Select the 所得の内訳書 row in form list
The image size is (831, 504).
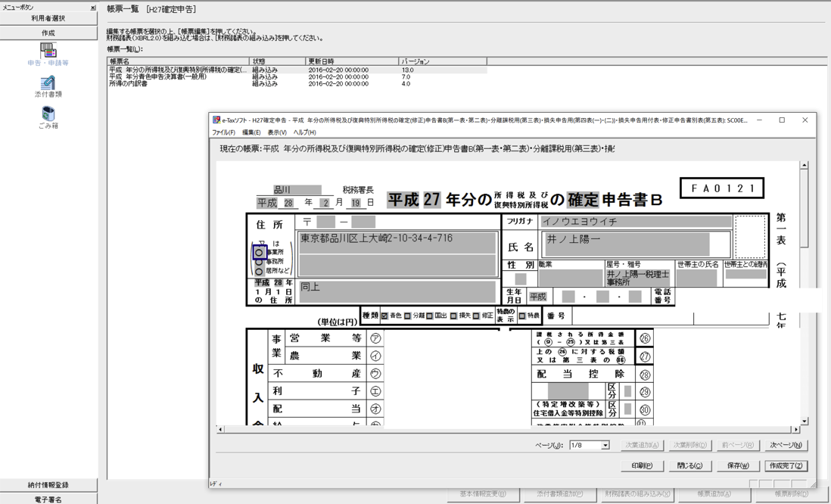point(297,84)
